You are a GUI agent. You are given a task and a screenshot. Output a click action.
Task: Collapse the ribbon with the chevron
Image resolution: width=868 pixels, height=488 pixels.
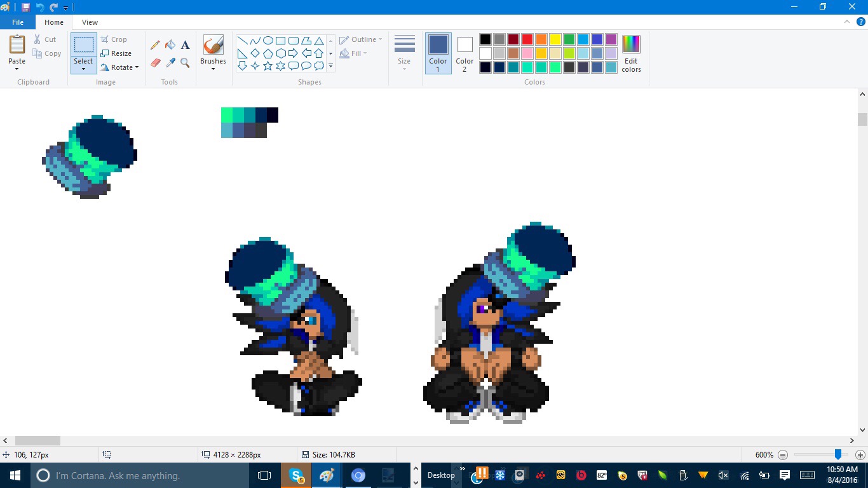tap(846, 22)
